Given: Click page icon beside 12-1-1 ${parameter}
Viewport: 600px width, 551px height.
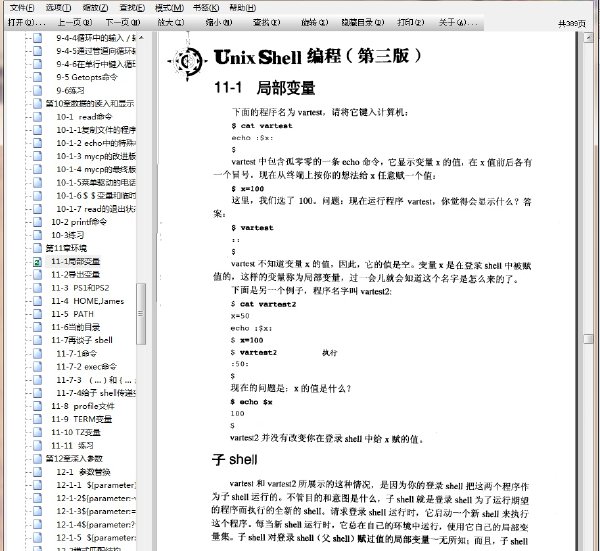Looking at the screenshot, I should (37, 485).
